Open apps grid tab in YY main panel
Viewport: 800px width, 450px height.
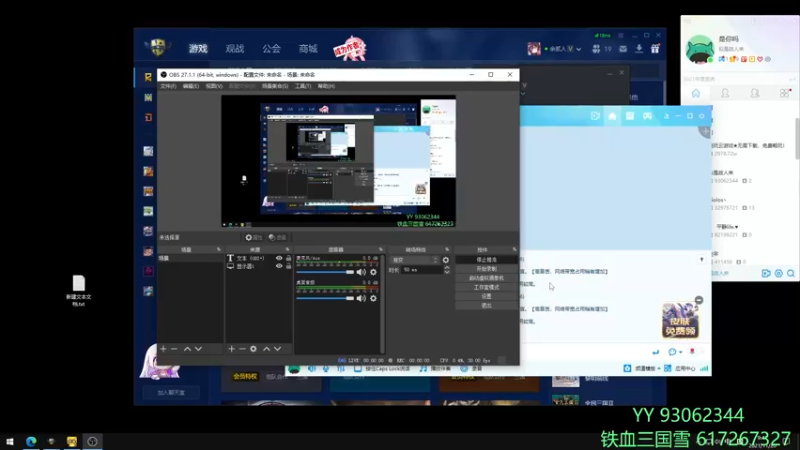[x=785, y=93]
